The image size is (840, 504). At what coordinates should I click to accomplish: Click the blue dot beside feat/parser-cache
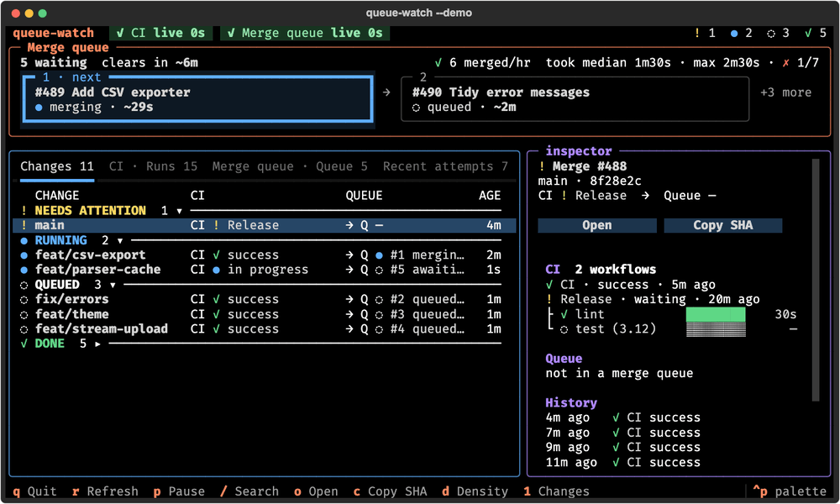(24, 270)
